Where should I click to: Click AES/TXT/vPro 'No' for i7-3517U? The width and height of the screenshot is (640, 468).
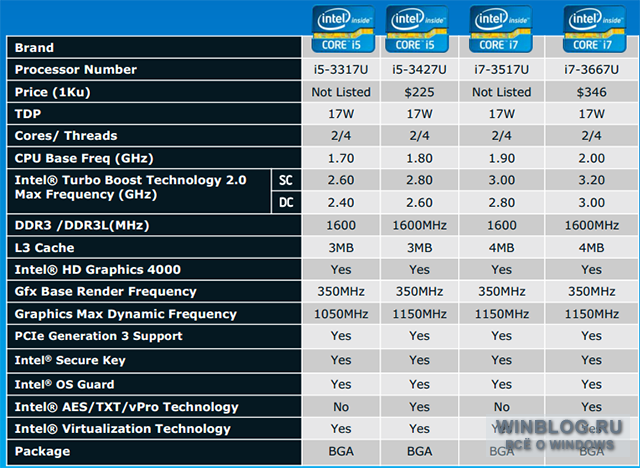[502, 407]
